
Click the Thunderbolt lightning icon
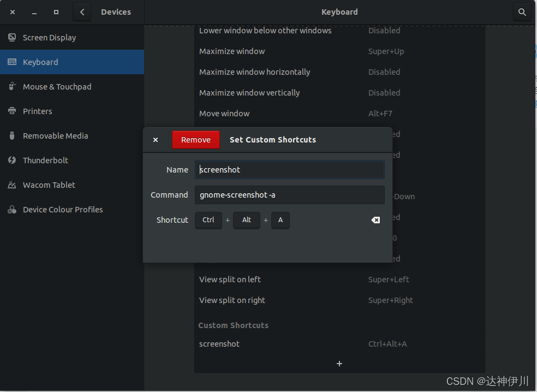point(12,160)
